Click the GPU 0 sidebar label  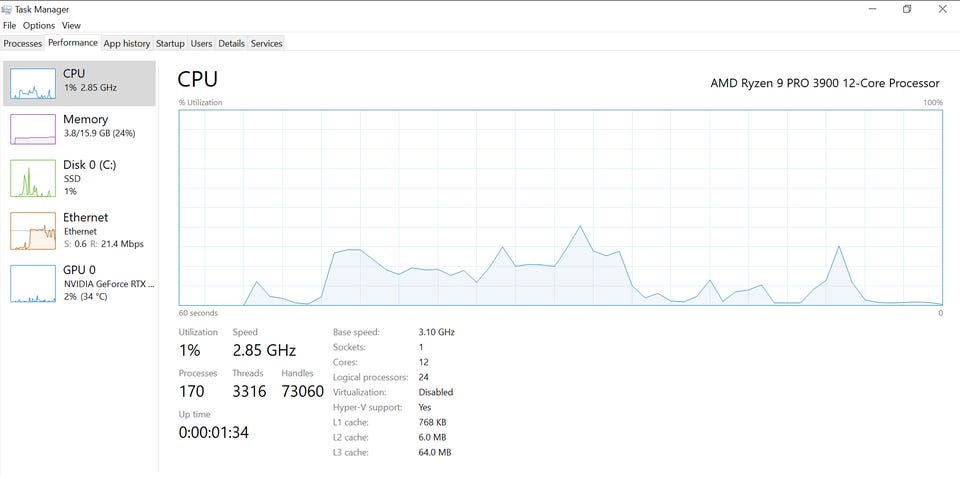point(80,270)
